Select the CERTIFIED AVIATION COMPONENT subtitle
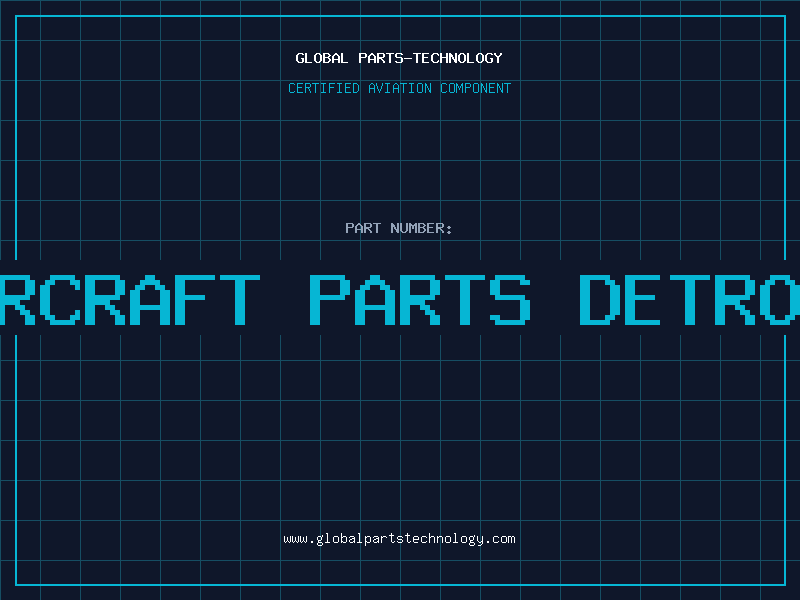Image resolution: width=800 pixels, height=600 pixels. tap(399, 88)
